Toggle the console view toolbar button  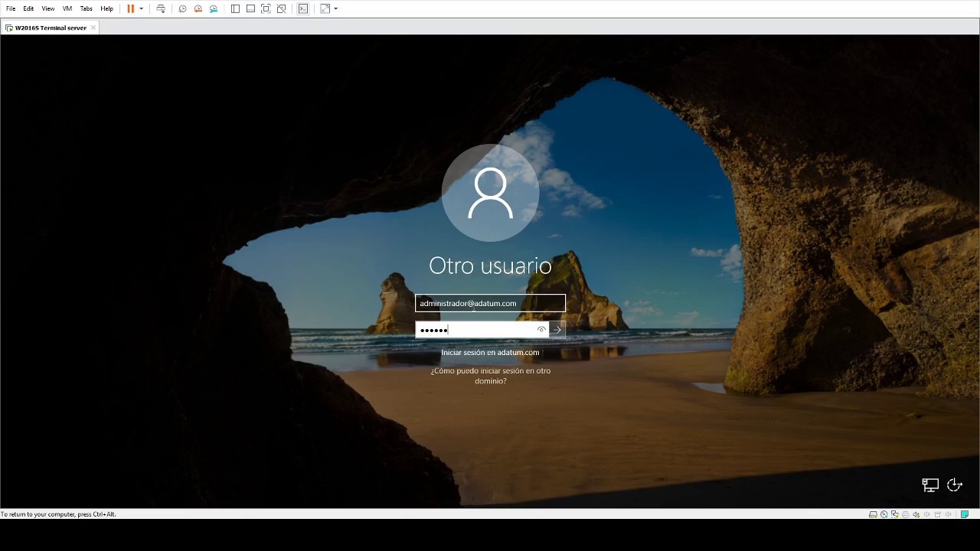(x=303, y=8)
